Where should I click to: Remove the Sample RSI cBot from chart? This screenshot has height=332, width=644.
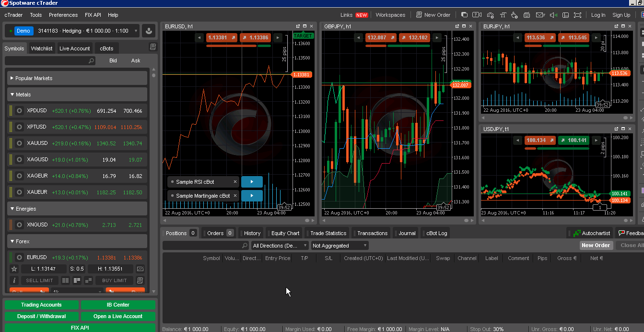(x=235, y=182)
